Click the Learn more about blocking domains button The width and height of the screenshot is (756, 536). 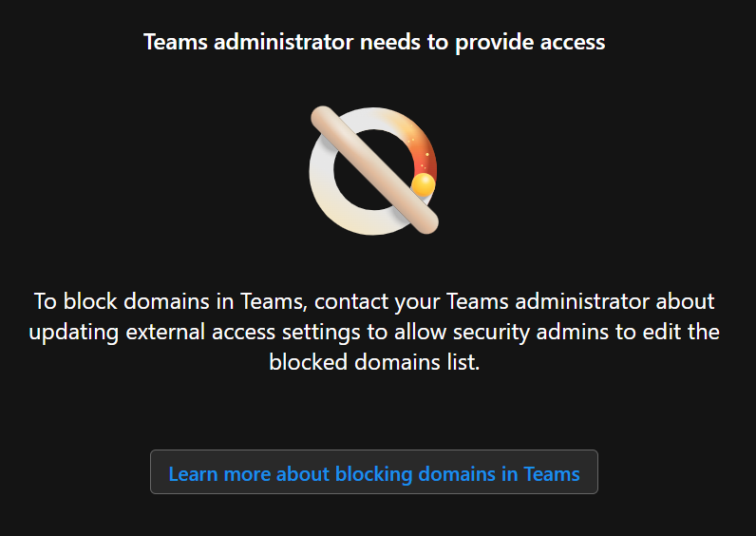coord(373,472)
